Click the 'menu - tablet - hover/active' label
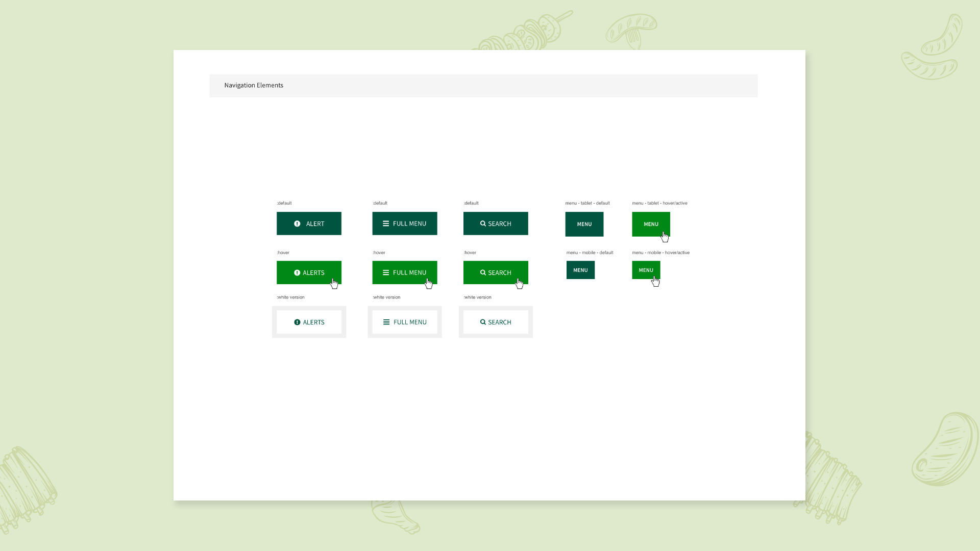Viewport: 980px width, 551px height. click(x=659, y=203)
